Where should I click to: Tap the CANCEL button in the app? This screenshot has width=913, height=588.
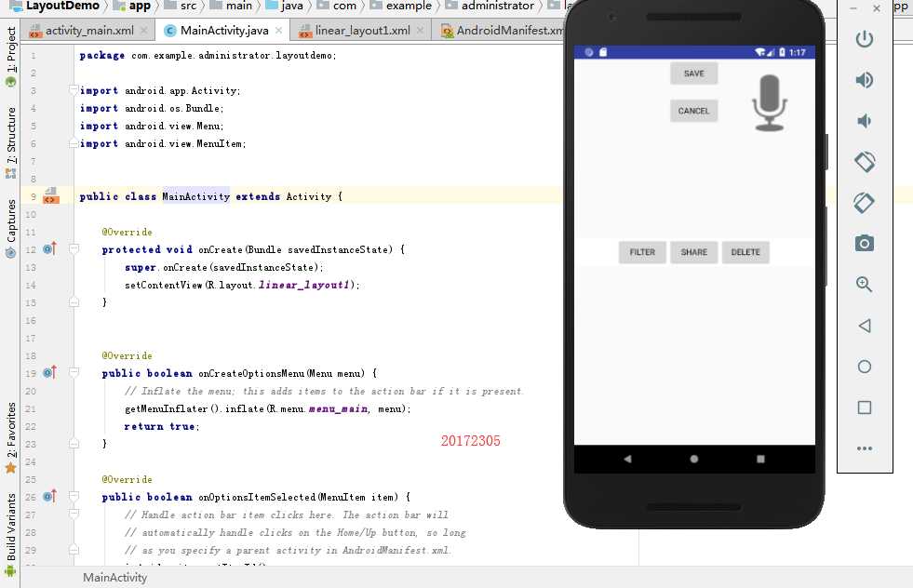[693, 111]
